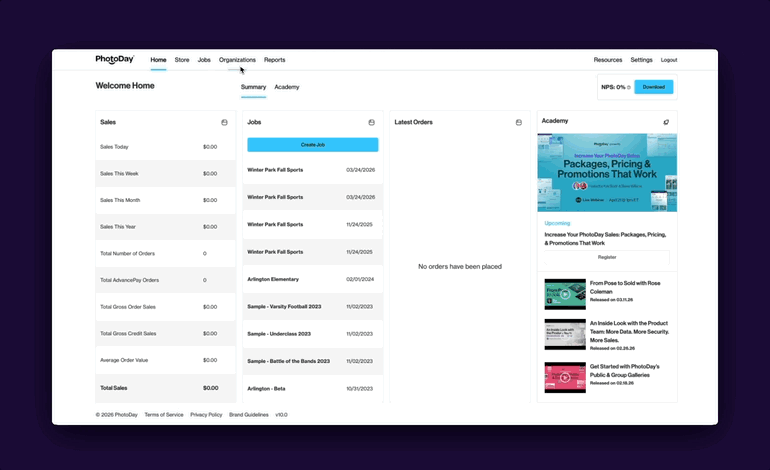Open the Jobs nav item
Screen dimensions: 770x470
click(204, 60)
